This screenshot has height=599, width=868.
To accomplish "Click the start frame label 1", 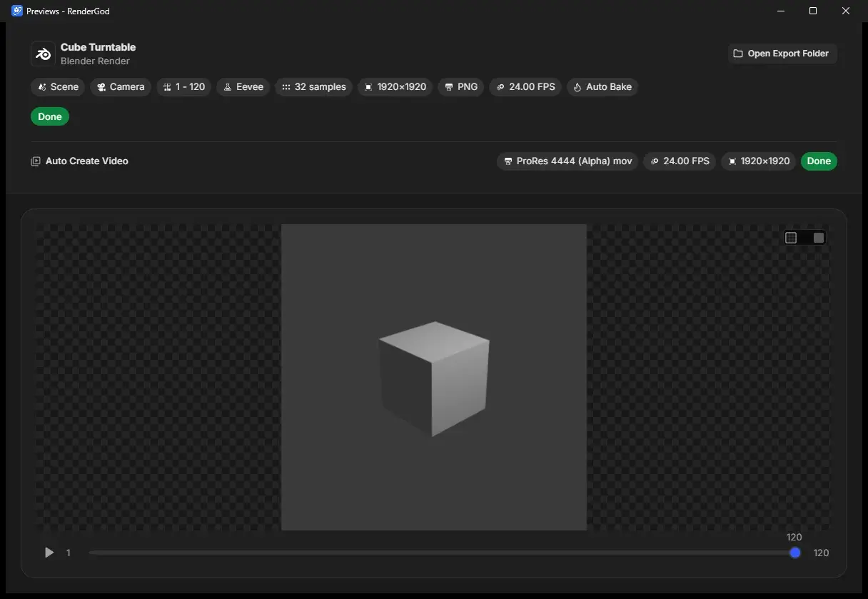I will point(69,553).
